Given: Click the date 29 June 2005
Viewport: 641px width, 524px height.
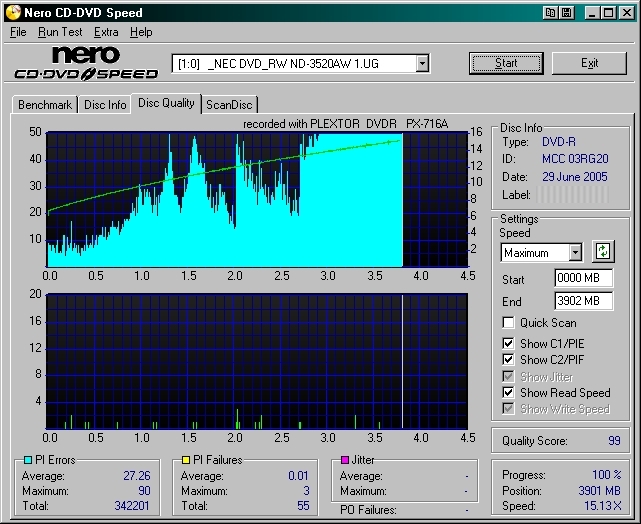Looking at the screenshot, I should (x=575, y=177).
